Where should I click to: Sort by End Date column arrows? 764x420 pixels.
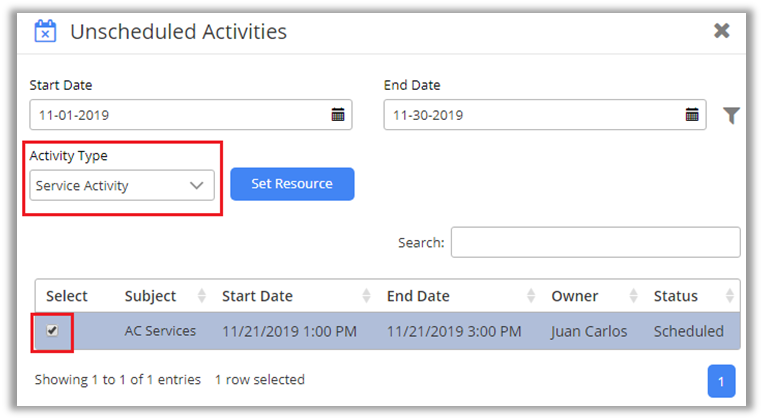pos(531,296)
